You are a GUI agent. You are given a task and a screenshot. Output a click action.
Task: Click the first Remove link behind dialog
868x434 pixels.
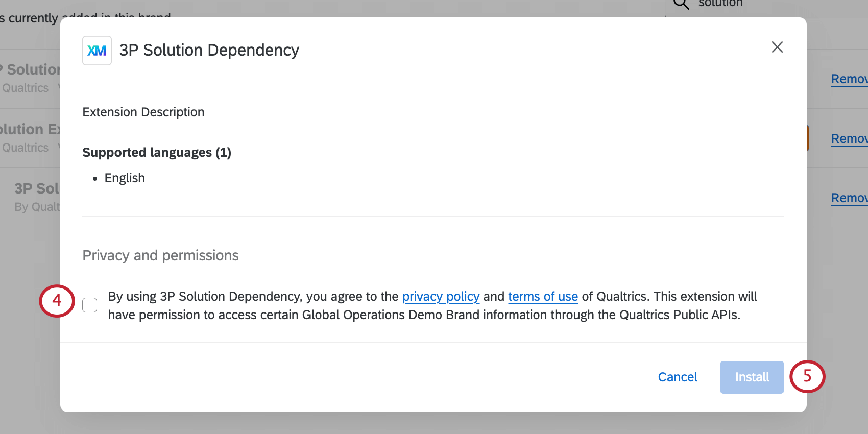[849, 79]
